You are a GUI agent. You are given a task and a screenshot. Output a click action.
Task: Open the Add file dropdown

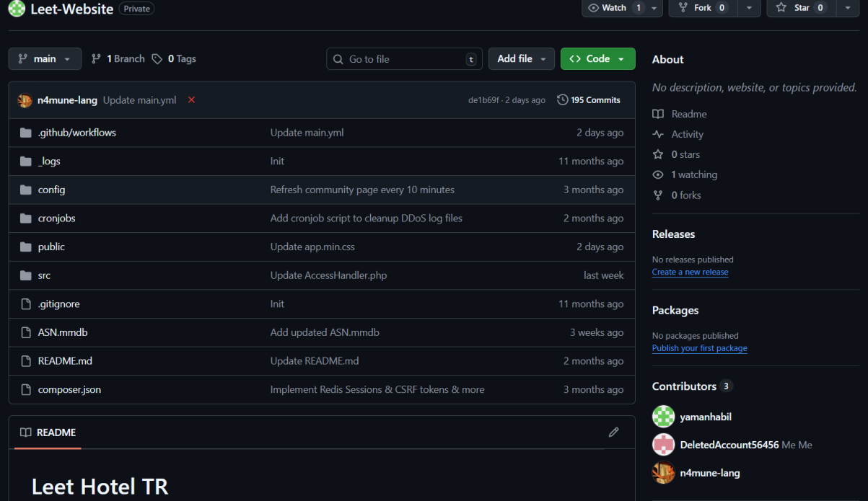522,59
